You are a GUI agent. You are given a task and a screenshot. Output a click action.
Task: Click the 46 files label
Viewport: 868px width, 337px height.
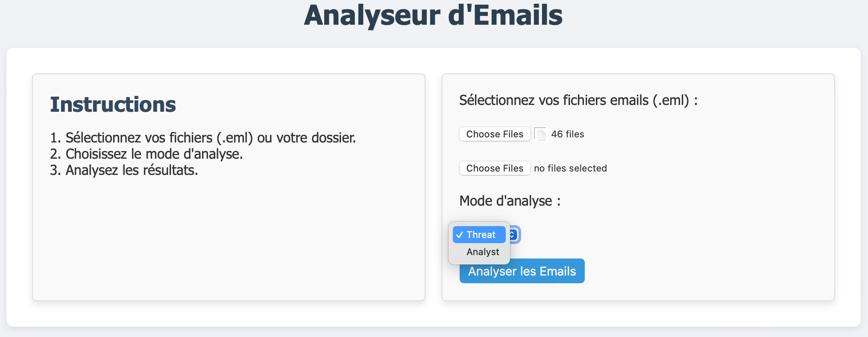(567, 134)
